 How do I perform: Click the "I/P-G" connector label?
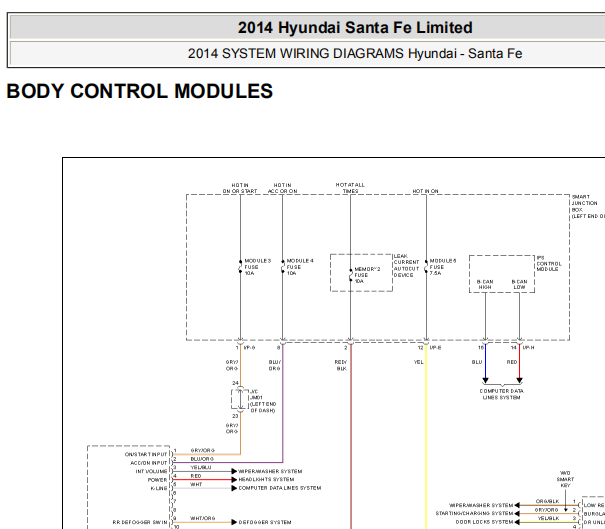(249, 348)
